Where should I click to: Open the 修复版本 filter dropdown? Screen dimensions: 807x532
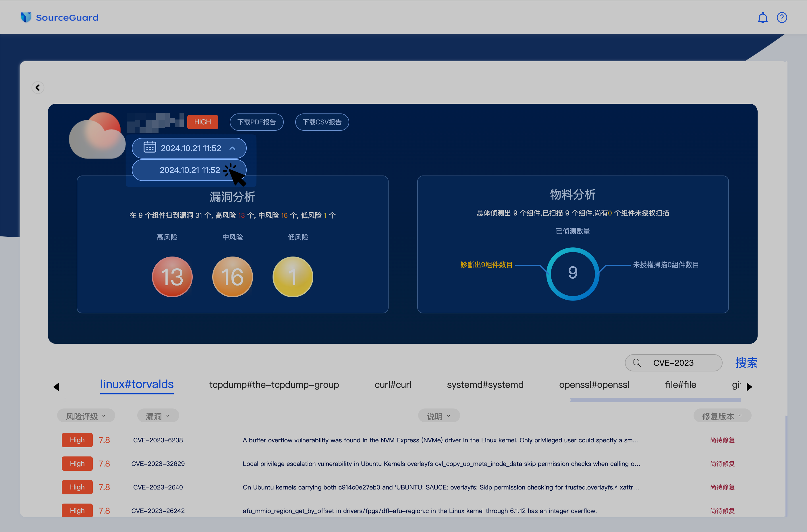click(x=721, y=415)
